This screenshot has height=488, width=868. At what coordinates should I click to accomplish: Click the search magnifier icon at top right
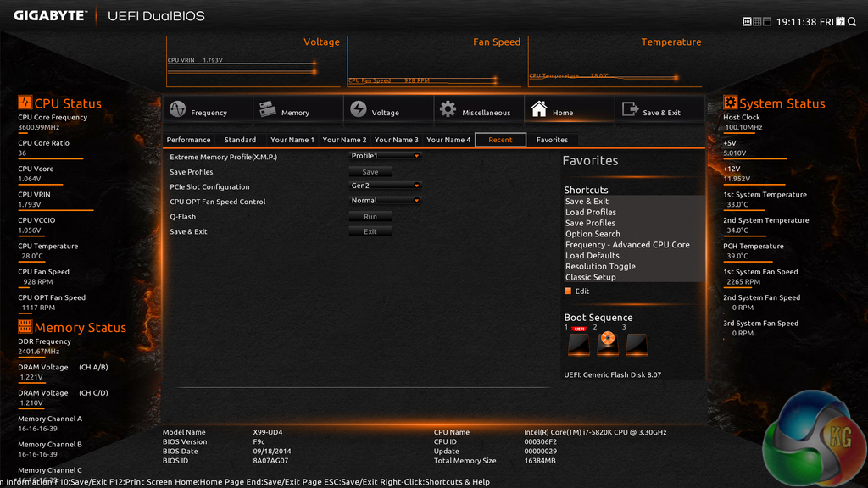[852, 21]
